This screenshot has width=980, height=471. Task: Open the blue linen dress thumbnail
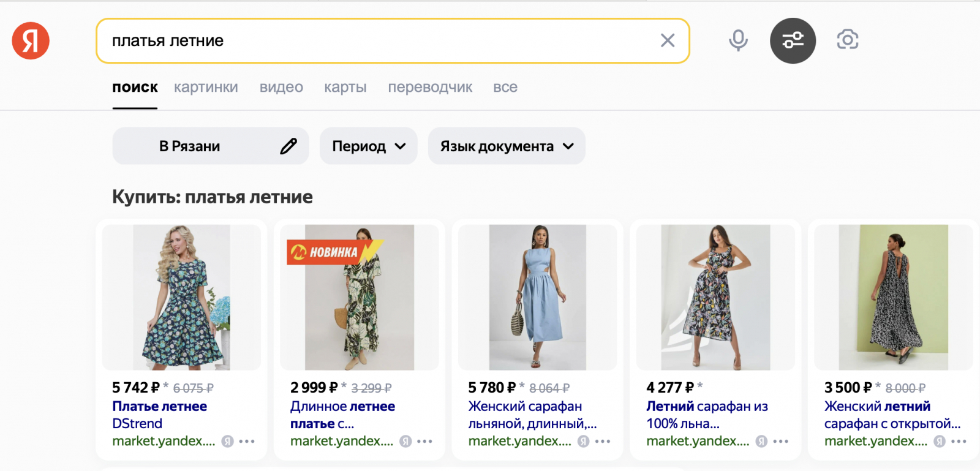537,297
